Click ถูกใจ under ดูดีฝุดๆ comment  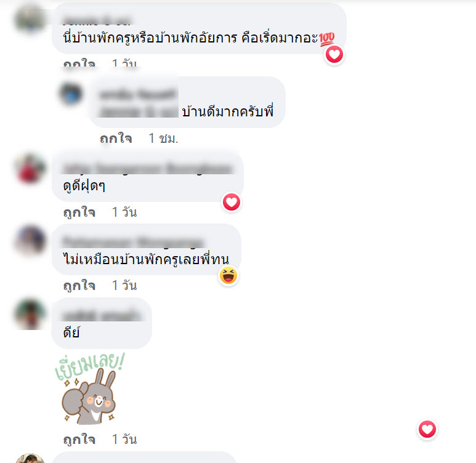79,212
